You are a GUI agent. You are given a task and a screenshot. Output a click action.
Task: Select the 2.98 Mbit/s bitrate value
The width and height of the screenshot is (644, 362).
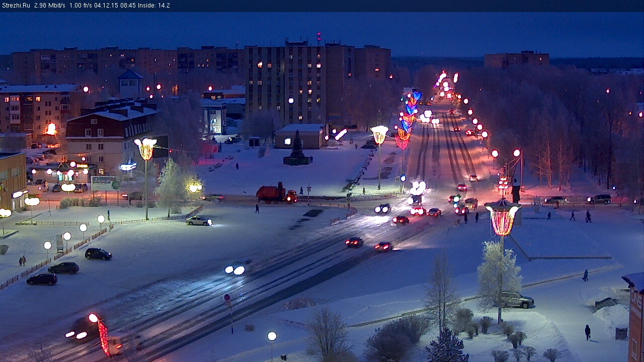[x=50, y=6]
